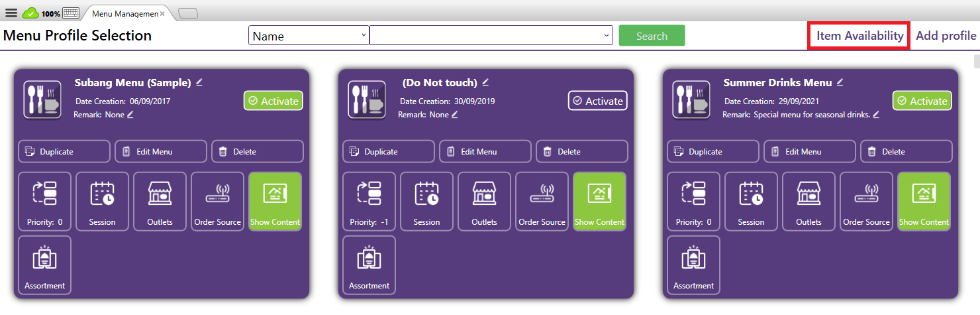Open Session icon on Summer Drinks Menu
Image resolution: width=980 pixels, height=315 pixels.
751,202
